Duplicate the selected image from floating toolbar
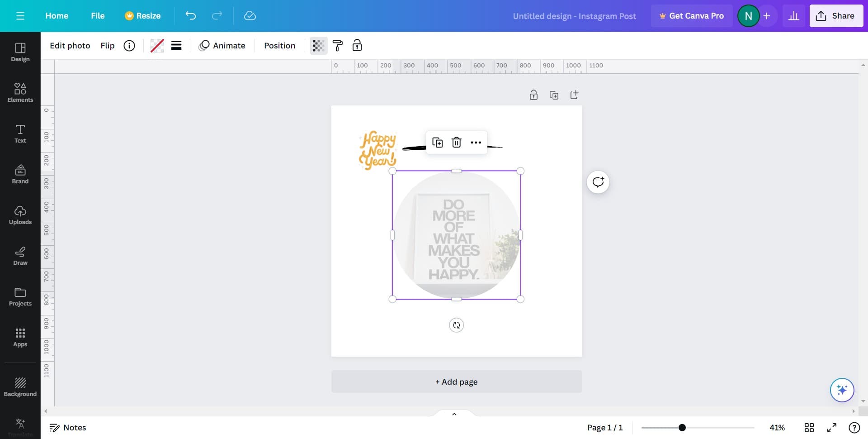The width and height of the screenshot is (868, 439). tap(437, 143)
